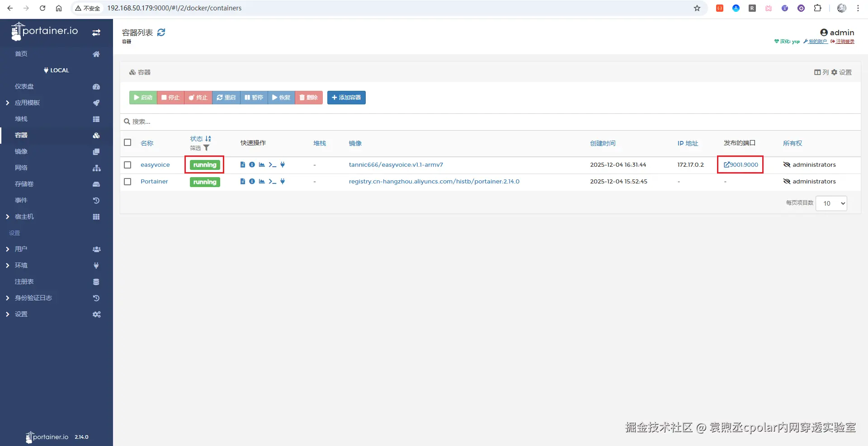Click the 注销登录 logout link
The height and width of the screenshot is (446, 868).
[x=843, y=42]
